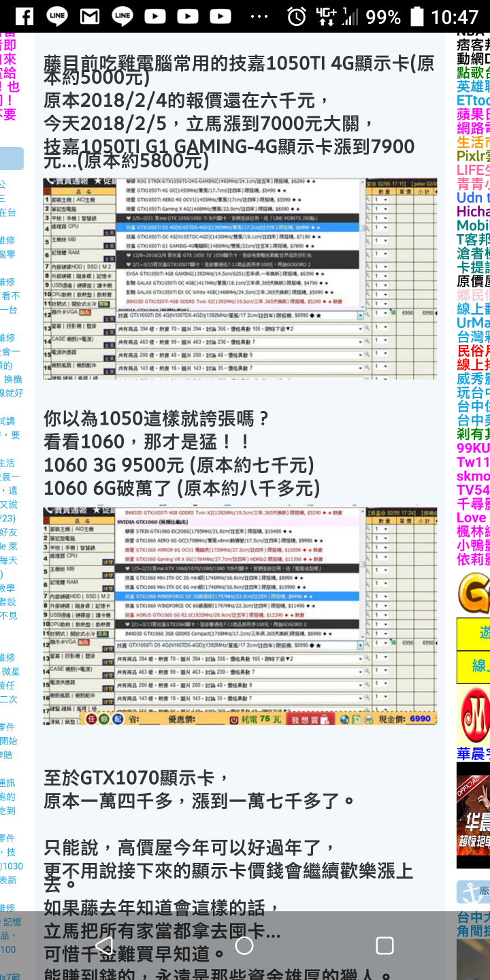Tap the Facebook notification icon
The image size is (490, 980).
pyautogui.click(x=24, y=16)
